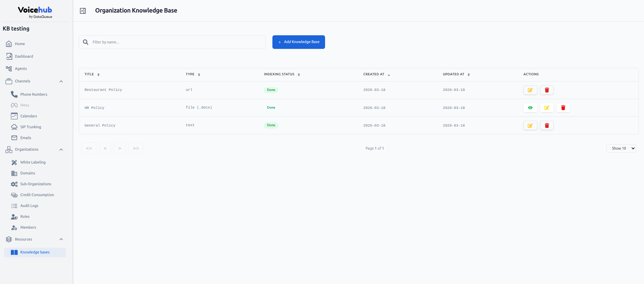This screenshot has height=284, width=644.
Task: Go to Audit Logs page
Action: (x=29, y=206)
